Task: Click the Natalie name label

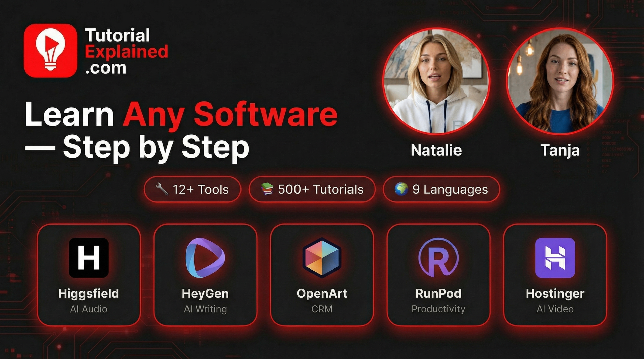Action: [436, 150]
